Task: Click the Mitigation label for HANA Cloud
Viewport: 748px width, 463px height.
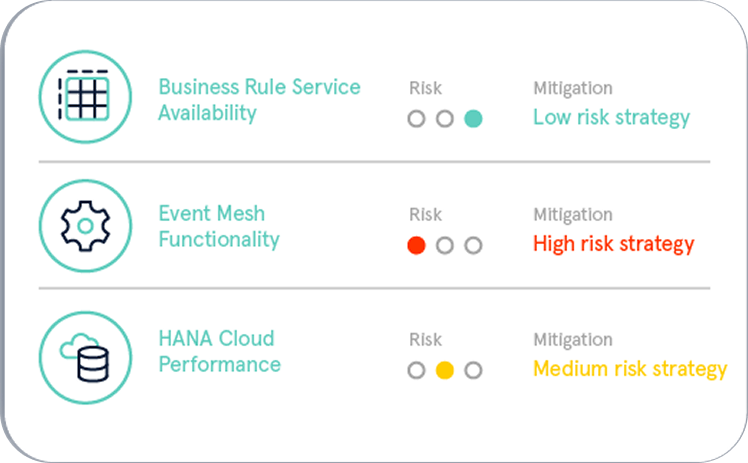Action: coord(572,340)
